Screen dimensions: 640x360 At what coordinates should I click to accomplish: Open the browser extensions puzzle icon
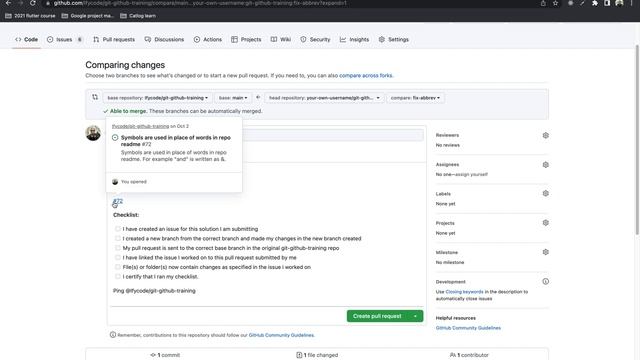point(595,3)
